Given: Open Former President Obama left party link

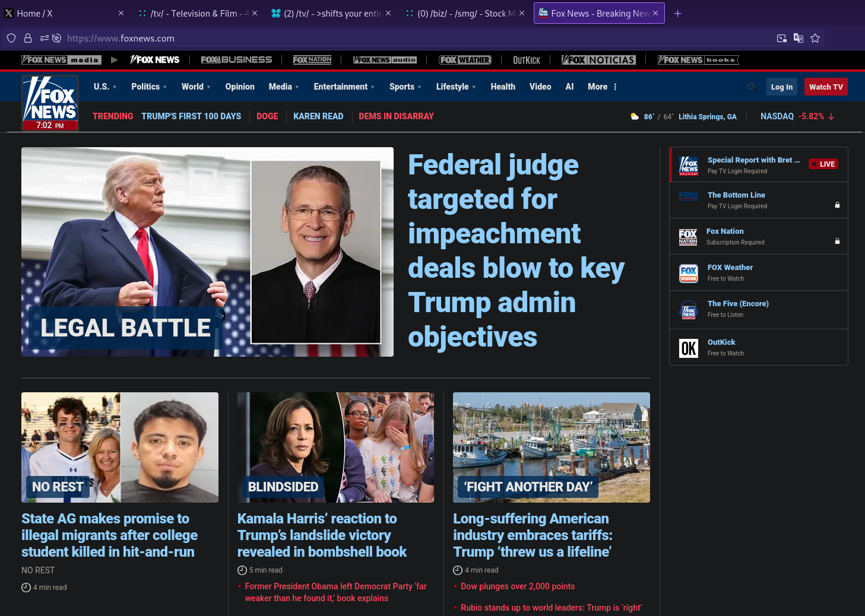Looking at the screenshot, I should tap(335, 592).
